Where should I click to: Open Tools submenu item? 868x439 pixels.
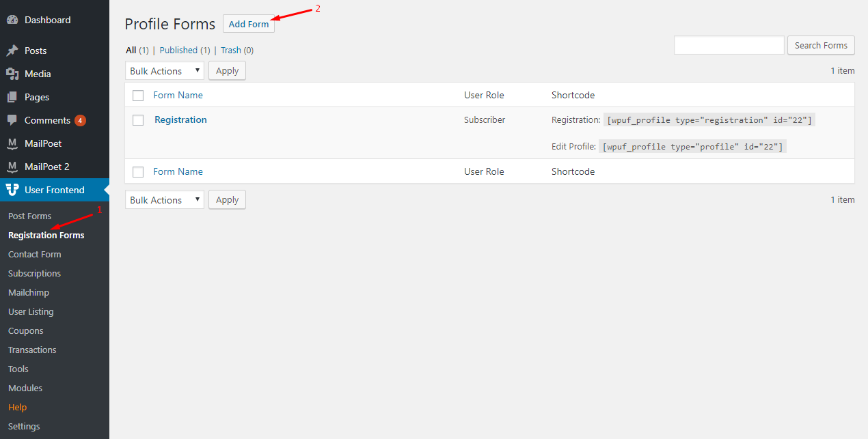pyautogui.click(x=18, y=369)
